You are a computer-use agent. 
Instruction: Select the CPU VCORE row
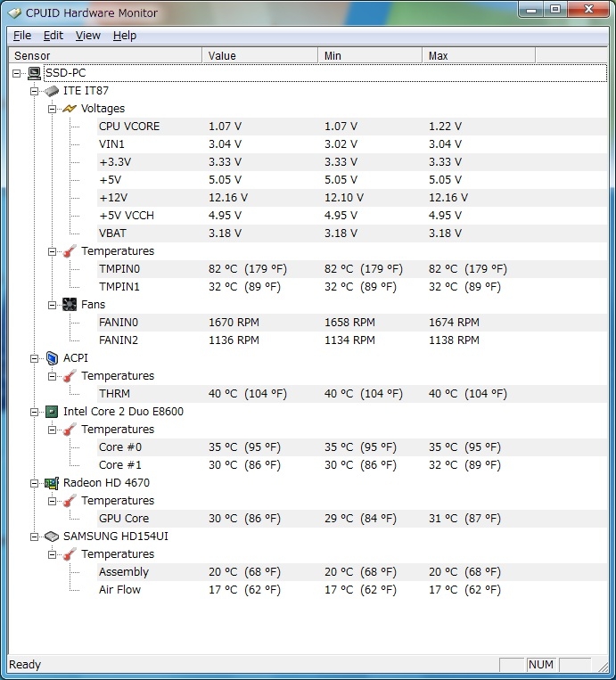pyautogui.click(x=129, y=127)
